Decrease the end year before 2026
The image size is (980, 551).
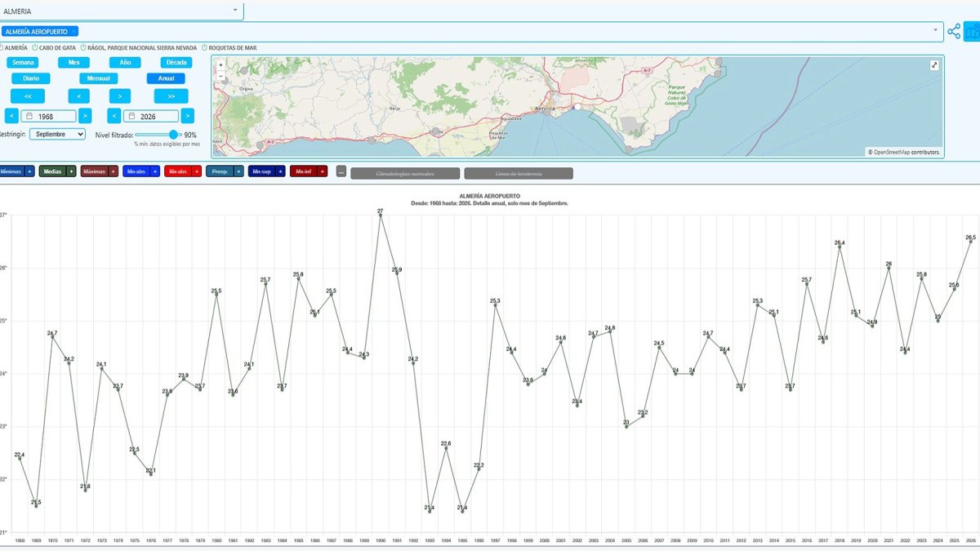[x=114, y=117]
